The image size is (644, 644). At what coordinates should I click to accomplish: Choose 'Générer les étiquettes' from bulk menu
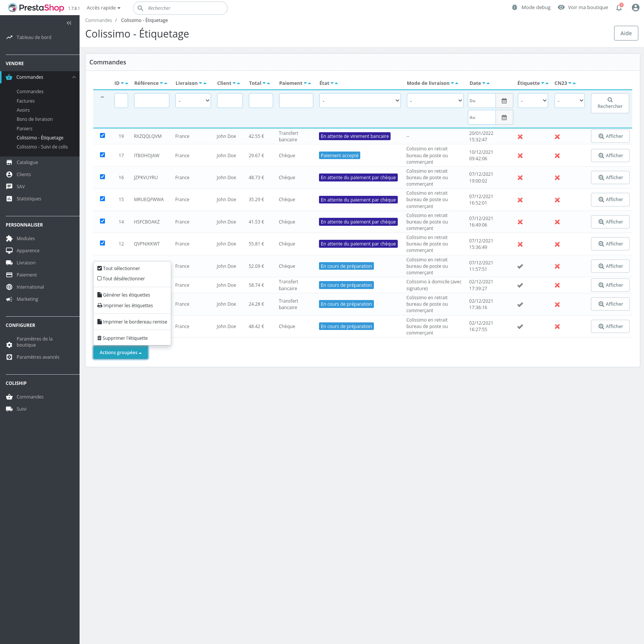click(127, 295)
